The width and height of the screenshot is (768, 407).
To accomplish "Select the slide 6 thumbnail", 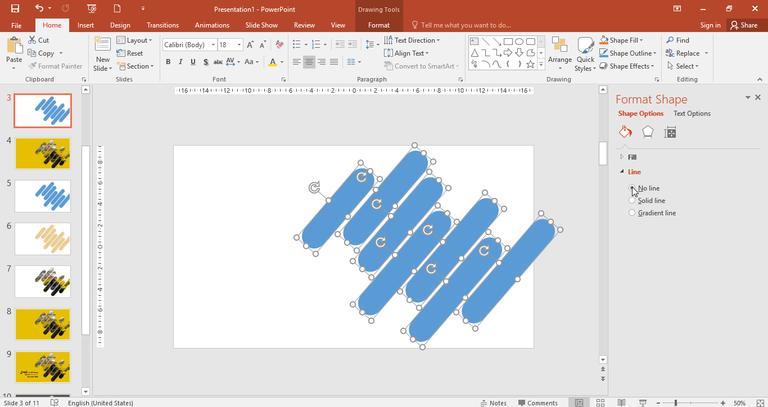I will pyautogui.click(x=42, y=237).
